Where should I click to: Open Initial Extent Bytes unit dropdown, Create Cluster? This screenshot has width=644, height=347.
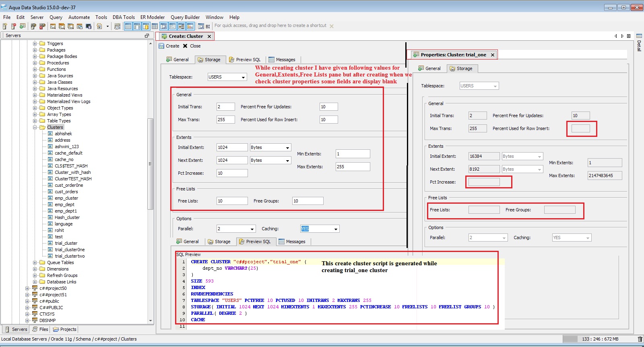tap(287, 148)
